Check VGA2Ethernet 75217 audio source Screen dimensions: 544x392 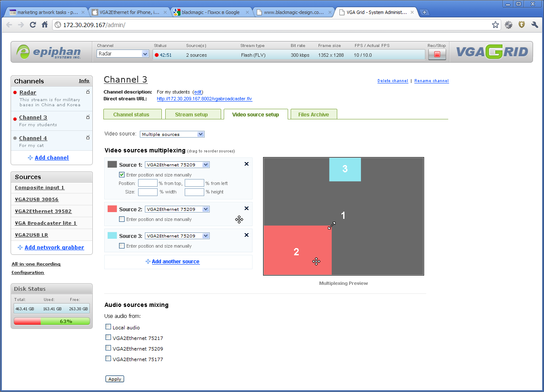click(108, 338)
